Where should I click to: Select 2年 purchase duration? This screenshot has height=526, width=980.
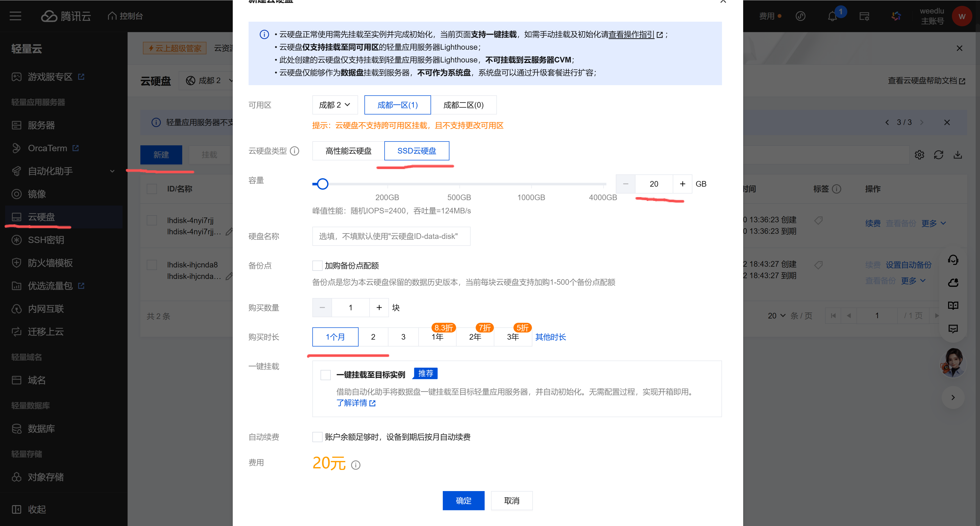click(475, 337)
